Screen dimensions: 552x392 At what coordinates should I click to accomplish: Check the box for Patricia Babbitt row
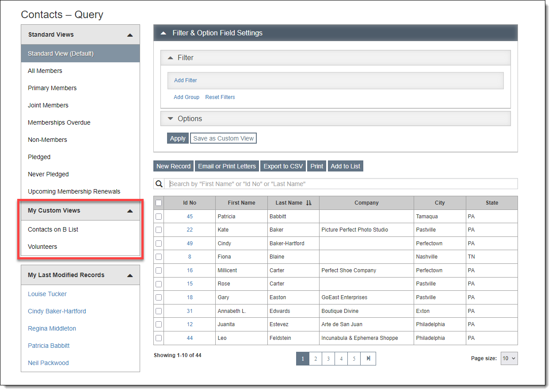159,217
